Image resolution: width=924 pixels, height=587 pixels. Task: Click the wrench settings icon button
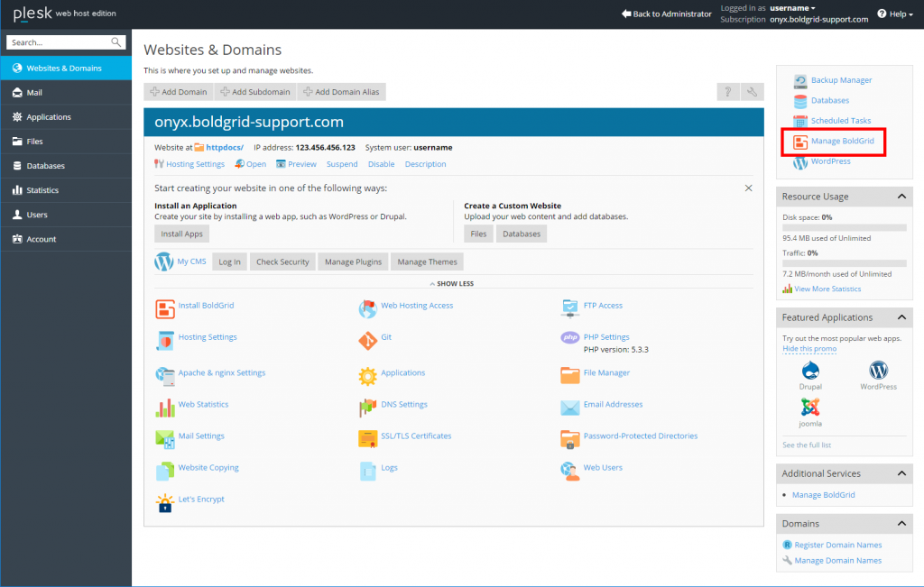tap(752, 92)
